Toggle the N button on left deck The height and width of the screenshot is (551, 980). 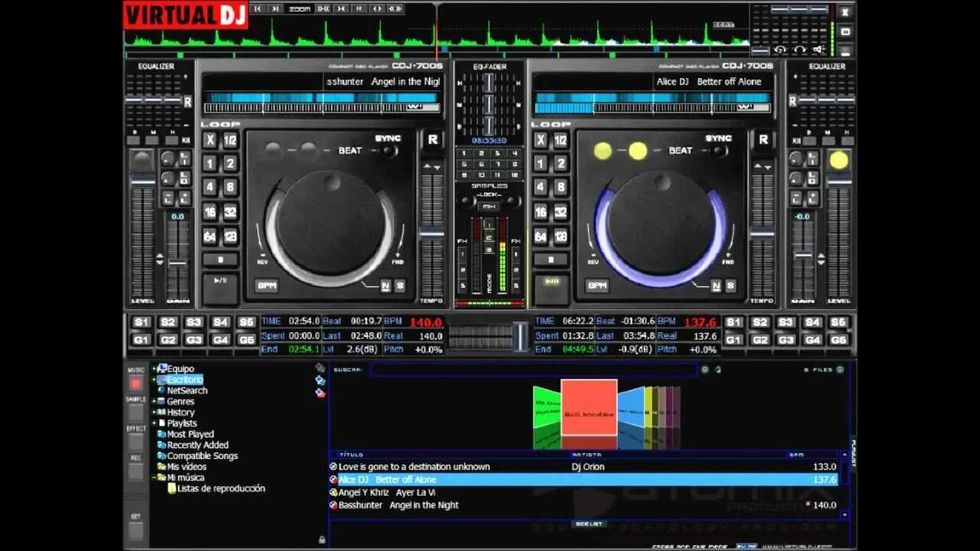coord(385,285)
